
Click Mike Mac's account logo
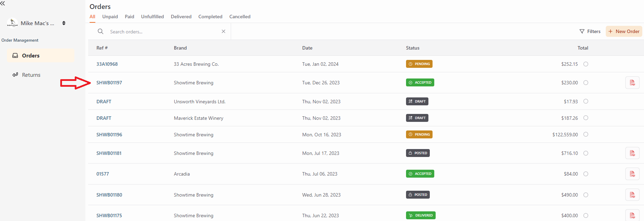(x=12, y=23)
